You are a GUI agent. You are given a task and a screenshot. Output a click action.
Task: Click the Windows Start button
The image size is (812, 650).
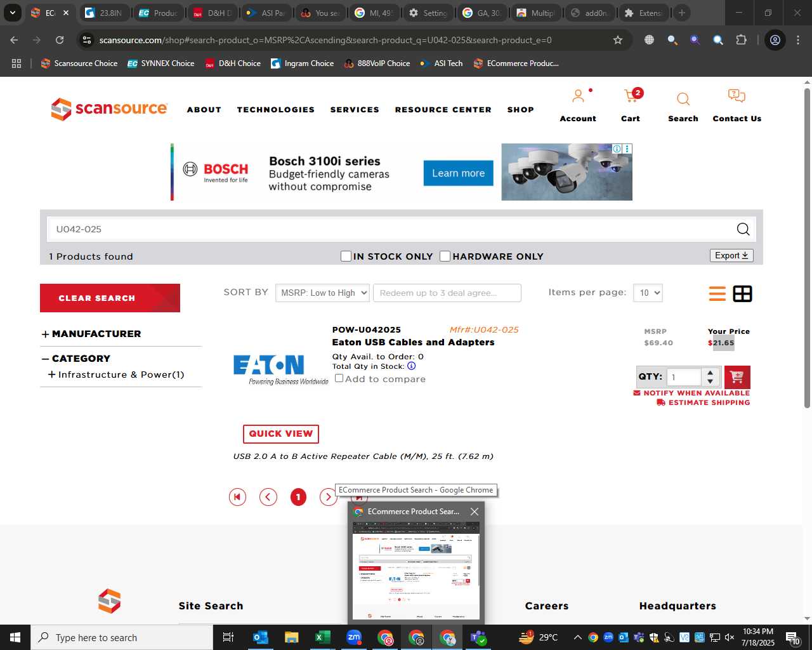[x=15, y=637]
